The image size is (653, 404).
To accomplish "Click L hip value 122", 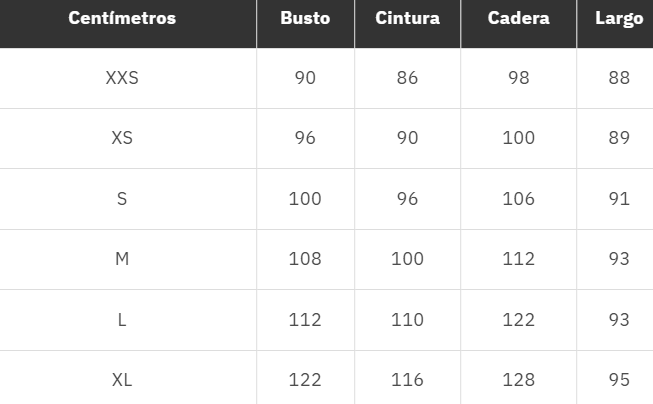I will [518, 320].
